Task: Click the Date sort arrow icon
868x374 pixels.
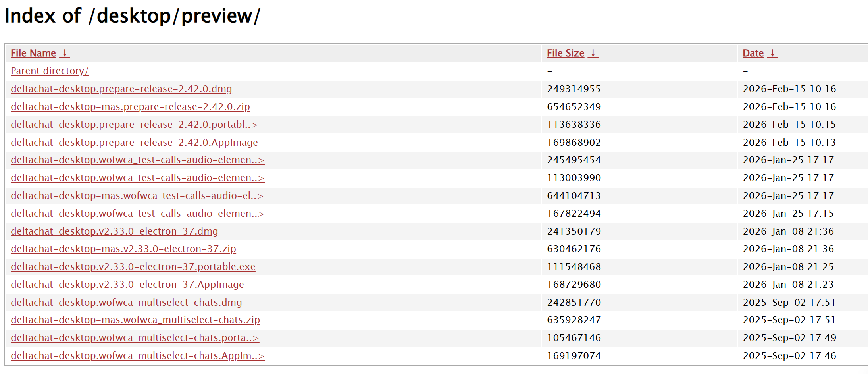Action: (772, 53)
